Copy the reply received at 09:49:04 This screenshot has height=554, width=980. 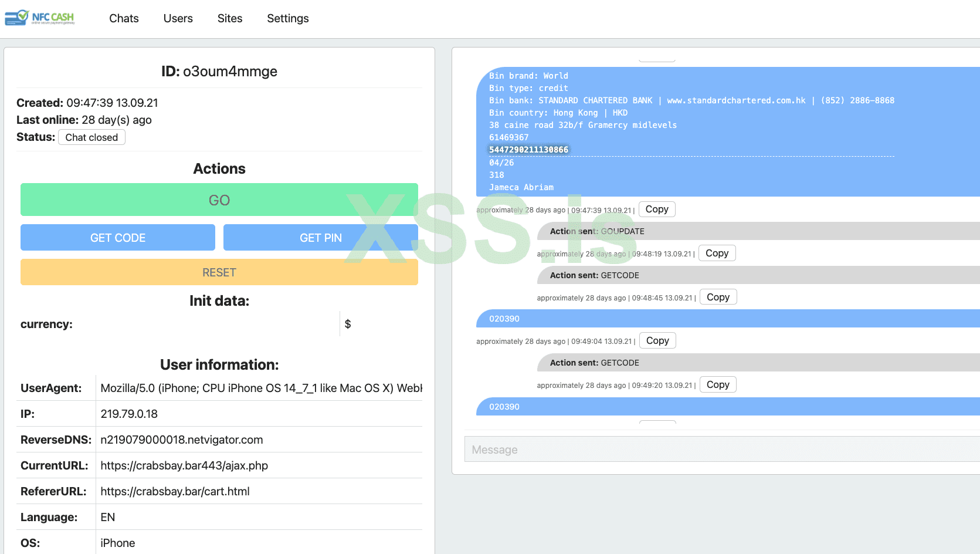(657, 341)
